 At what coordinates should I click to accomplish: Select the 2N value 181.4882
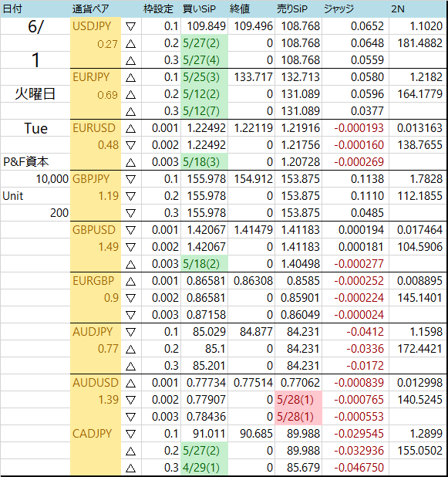point(418,43)
